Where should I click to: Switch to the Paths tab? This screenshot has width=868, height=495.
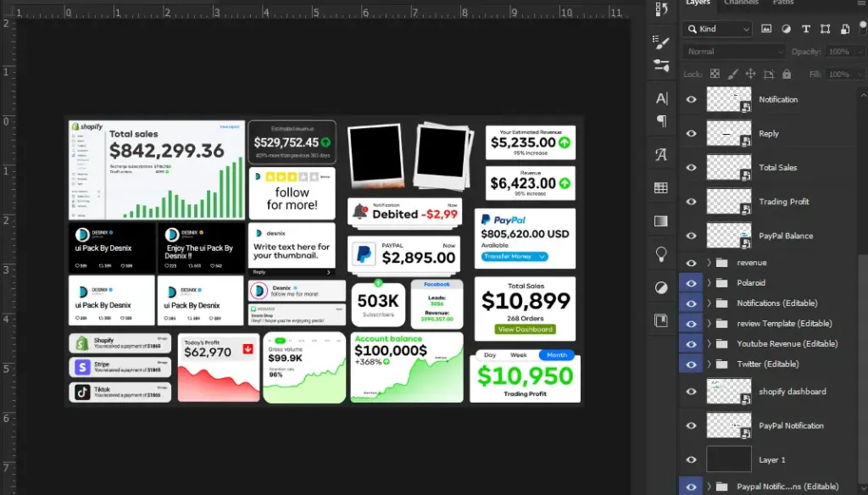pos(783,4)
